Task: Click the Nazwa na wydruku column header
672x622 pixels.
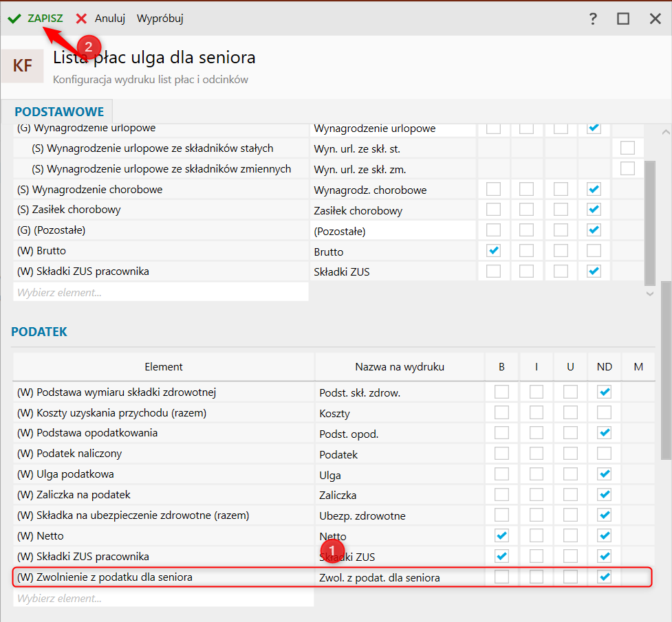Action: click(400, 367)
